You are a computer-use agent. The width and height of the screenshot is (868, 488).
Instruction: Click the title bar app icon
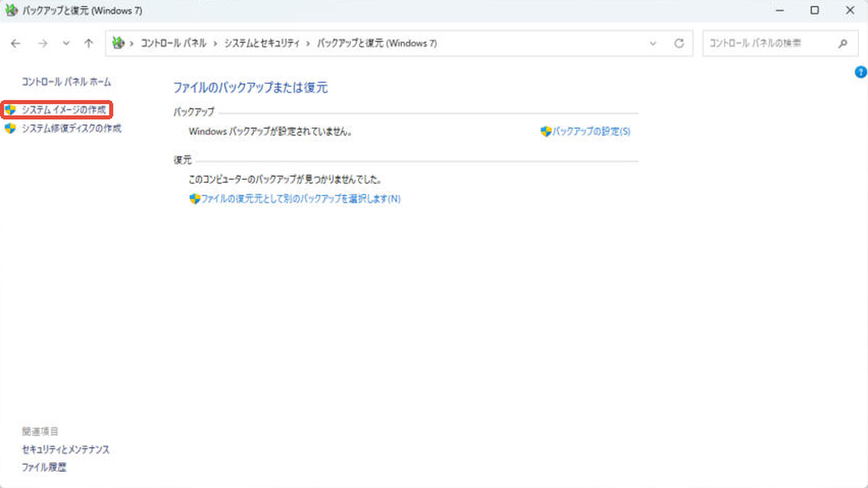pos(11,10)
